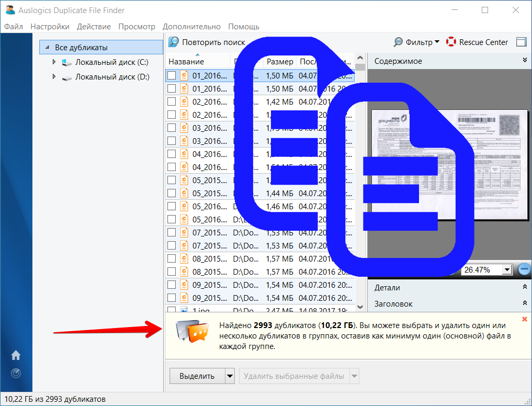The height and width of the screenshot is (406, 532).
Task: Click the PDF icon of first 08_2015 file
Action: (x=184, y=258)
